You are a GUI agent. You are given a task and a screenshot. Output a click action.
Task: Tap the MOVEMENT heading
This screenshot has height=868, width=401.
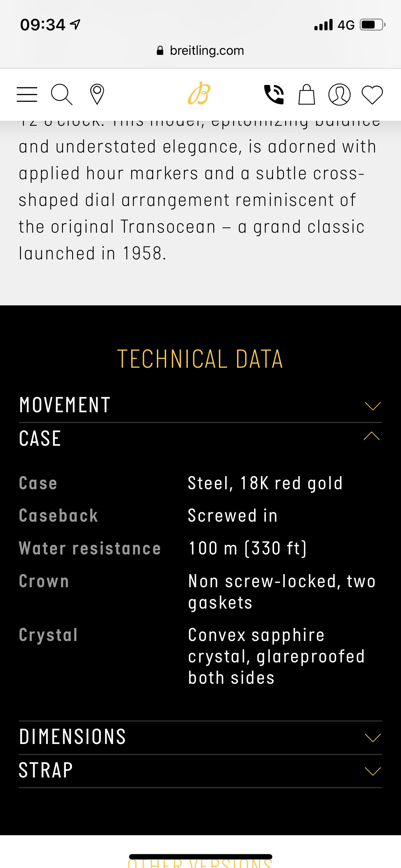click(65, 405)
